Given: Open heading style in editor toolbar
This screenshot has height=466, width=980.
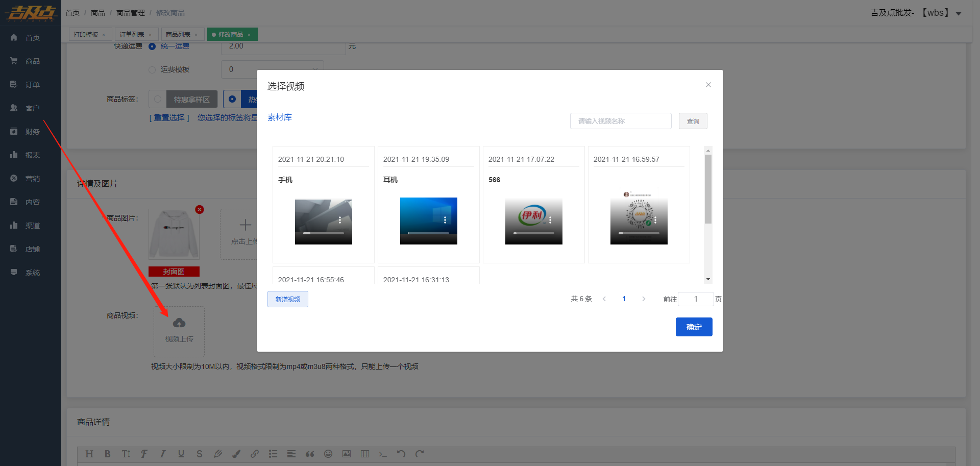Looking at the screenshot, I should click(89, 454).
